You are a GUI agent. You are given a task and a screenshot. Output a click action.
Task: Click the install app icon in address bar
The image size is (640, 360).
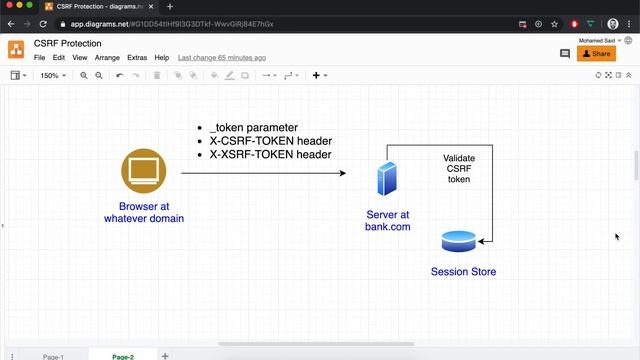[x=538, y=24]
